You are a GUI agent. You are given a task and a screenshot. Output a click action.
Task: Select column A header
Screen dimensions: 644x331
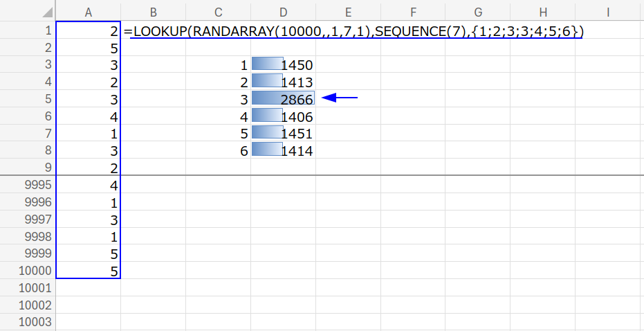(88, 11)
